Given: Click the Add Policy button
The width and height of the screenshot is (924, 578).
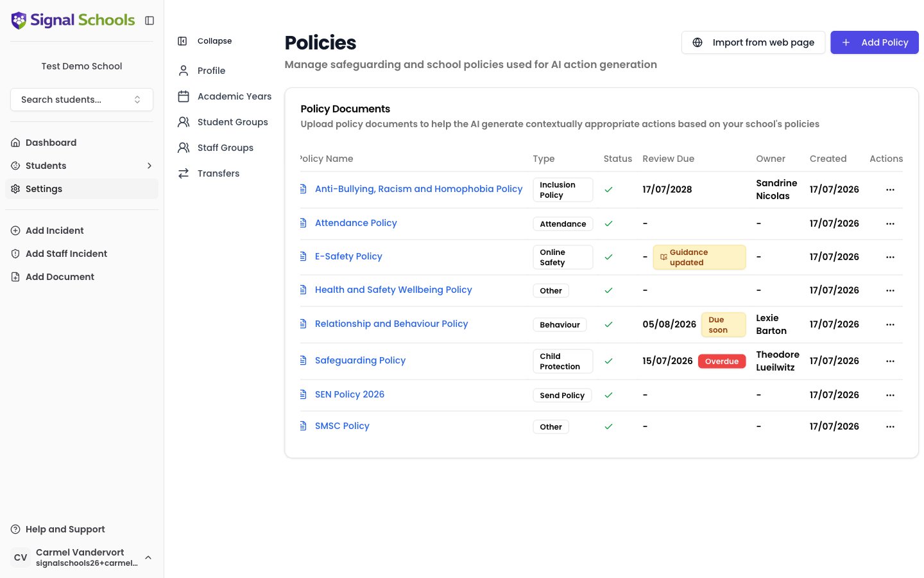Looking at the screenshot, I should click(x=875, y=42).
